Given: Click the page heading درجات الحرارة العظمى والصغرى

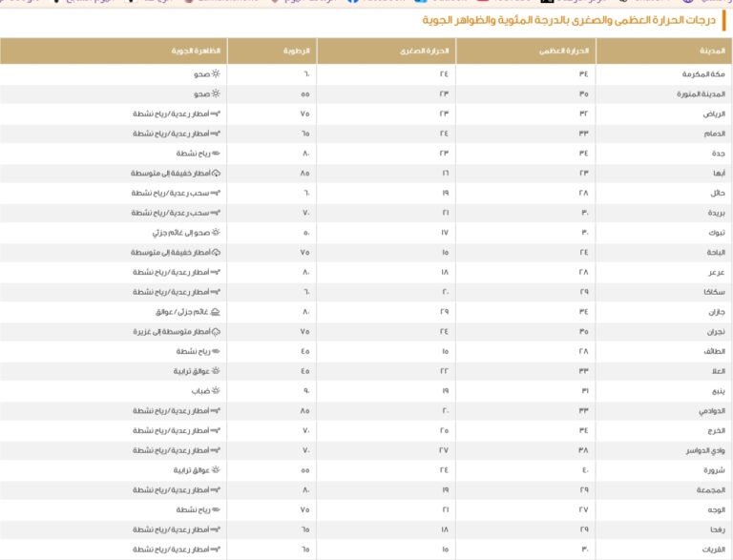Looking at the screenshot, I should click(569, 20).
